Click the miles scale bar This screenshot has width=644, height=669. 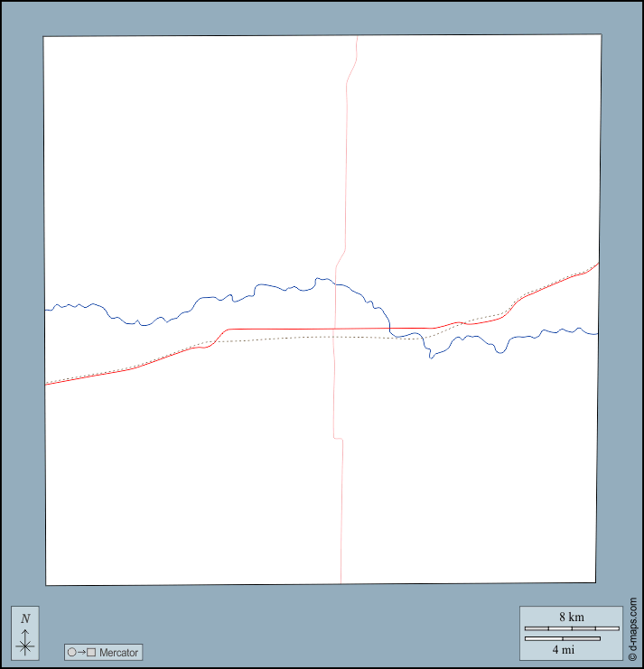(563, 638)
